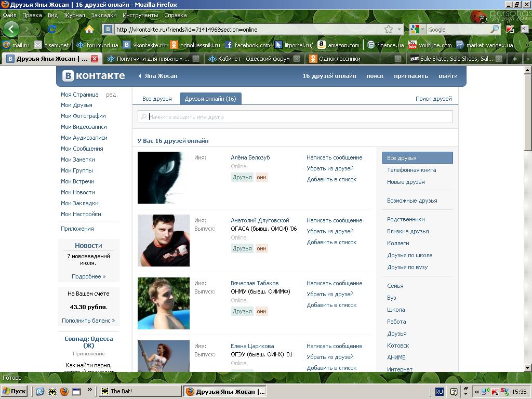Expand the address bar URL history dropdown
This screenshot has width=532, height=399.
click(400, 30)
